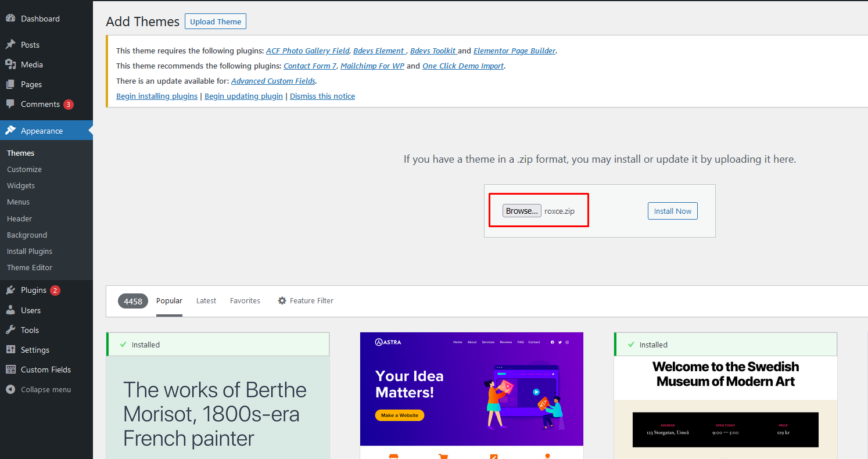
Task: Click the 4458 theme count badge
Action: (x=133, y=301)
